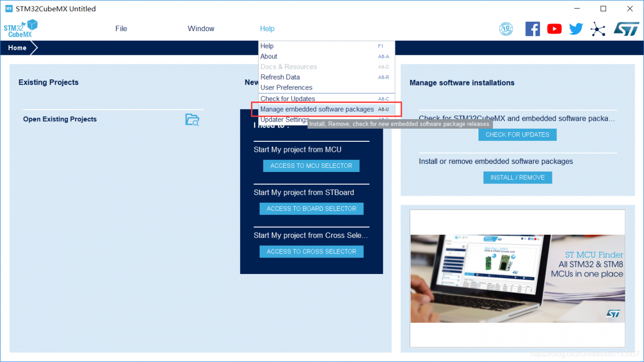Click ACCESS TO MCU SELECTOR button

click(311, 166)
